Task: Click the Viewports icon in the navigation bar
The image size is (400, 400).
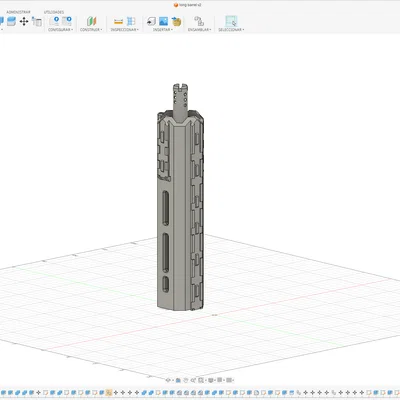Action: (229, 380)
